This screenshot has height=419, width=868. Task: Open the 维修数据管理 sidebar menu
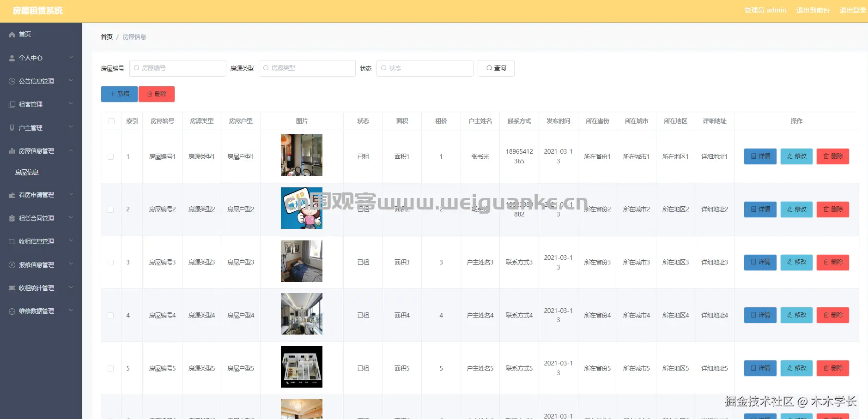coord(41,311)
